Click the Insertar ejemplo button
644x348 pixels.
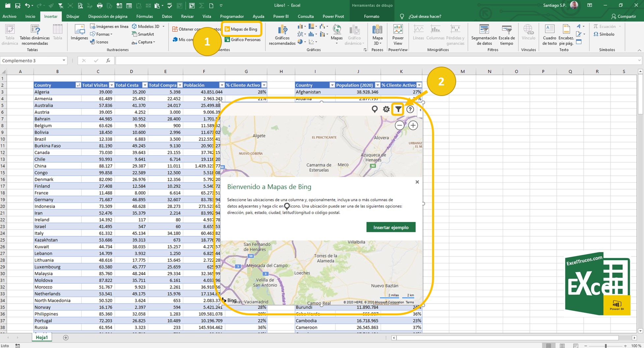[391, 227]
